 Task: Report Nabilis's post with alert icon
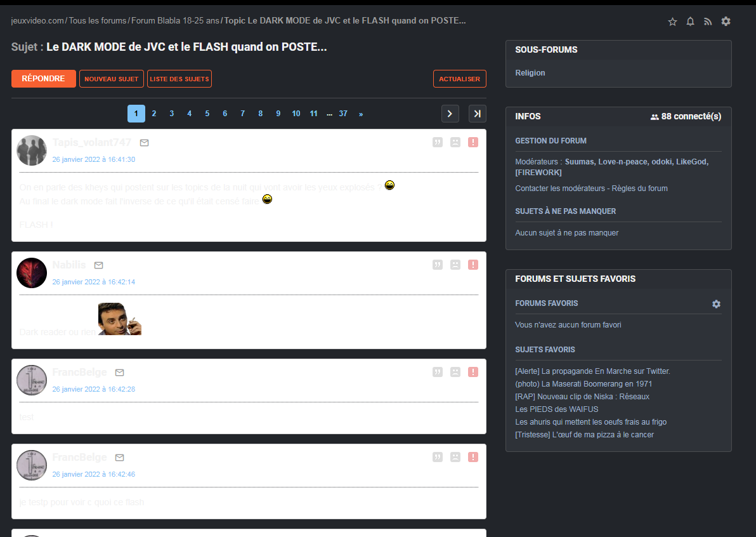pyautogui.click(x=473, y=265)
